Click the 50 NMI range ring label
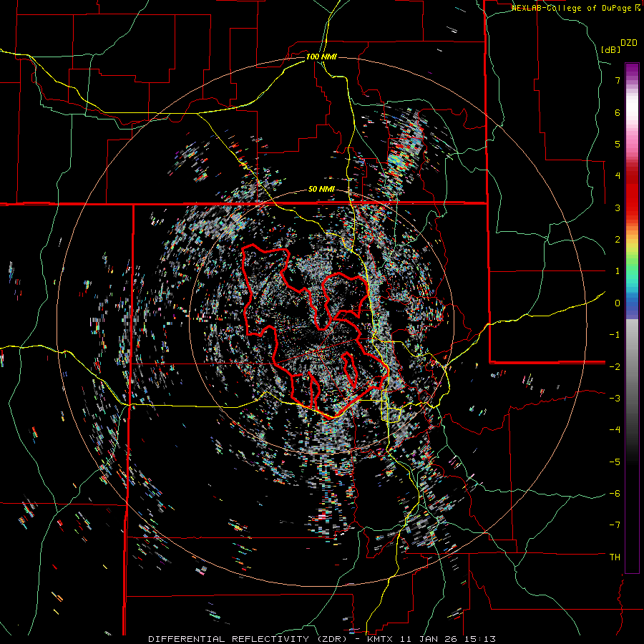Screen dimensions: 644x644 pos(321,190)
